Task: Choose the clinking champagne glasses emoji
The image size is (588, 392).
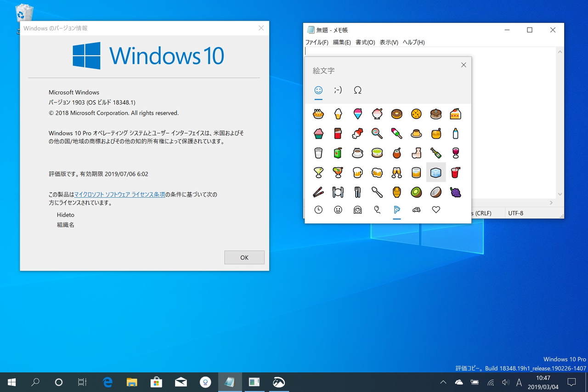Action: [x=396, y=172]
